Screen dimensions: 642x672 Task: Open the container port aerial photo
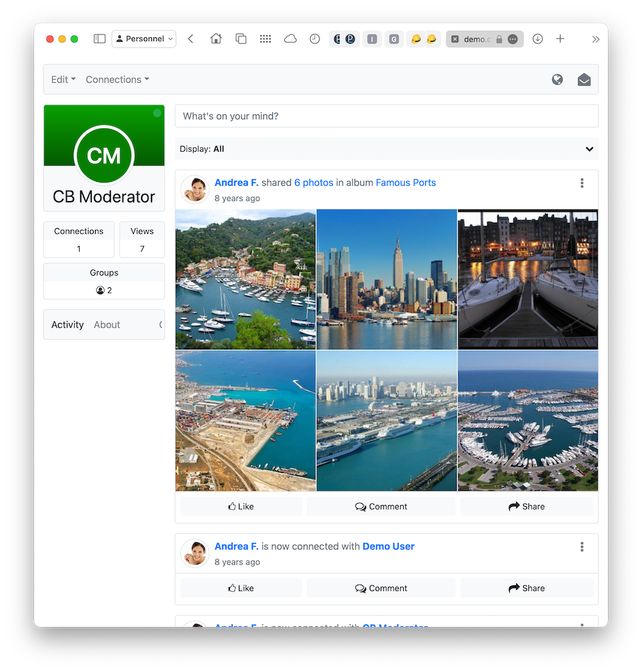245,421
